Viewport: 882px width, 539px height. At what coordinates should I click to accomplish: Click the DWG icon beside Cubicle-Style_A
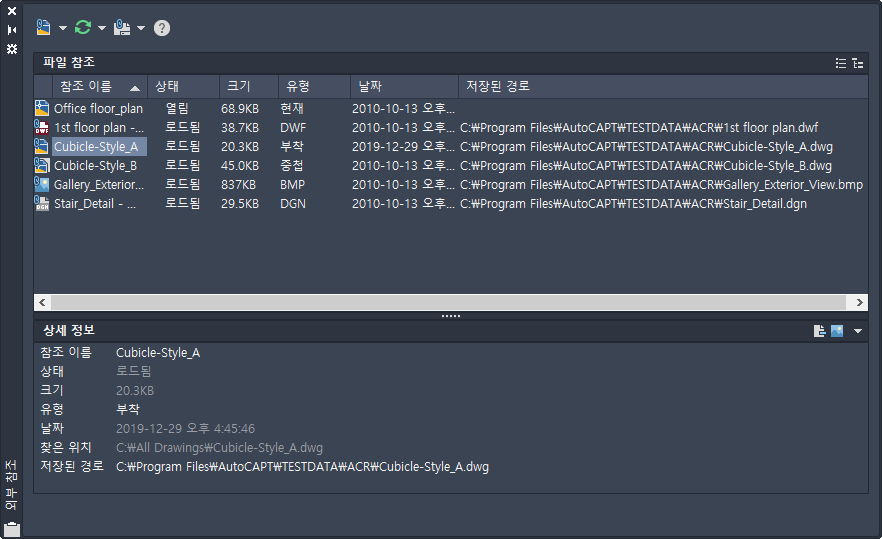coord(42,146)
